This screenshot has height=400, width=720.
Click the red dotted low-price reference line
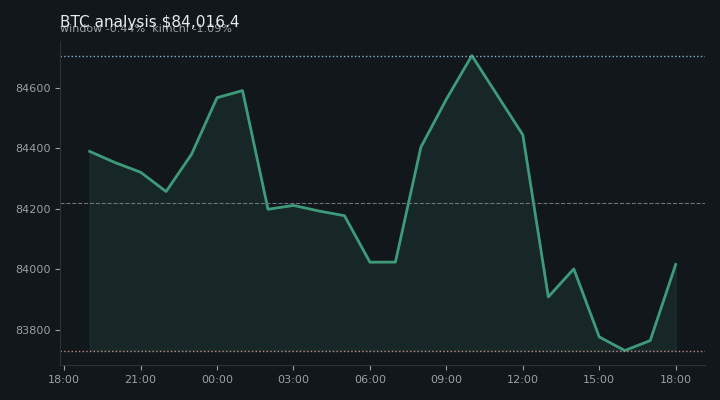383,352
